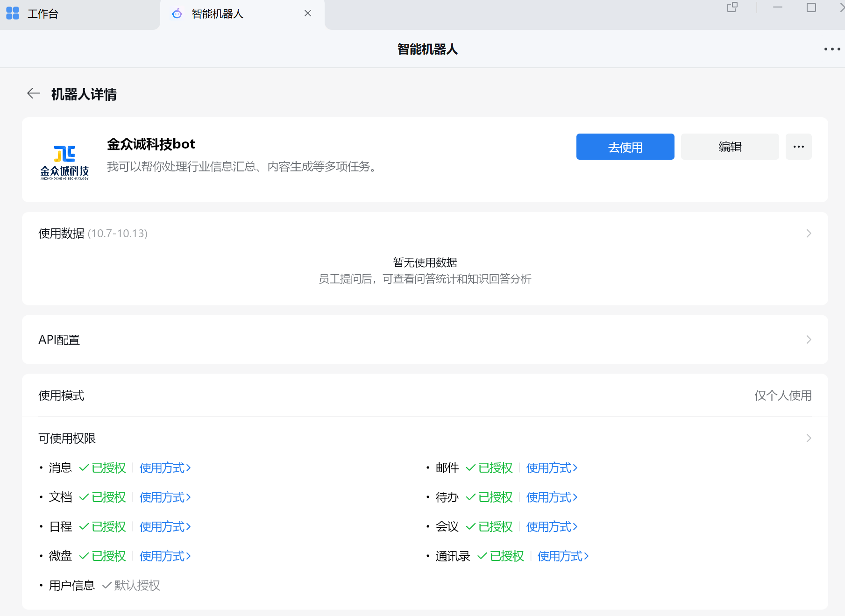Open the 工作台 grid icon tab
The width and height of the screenshot is (845, 616).
pos(13,14)
